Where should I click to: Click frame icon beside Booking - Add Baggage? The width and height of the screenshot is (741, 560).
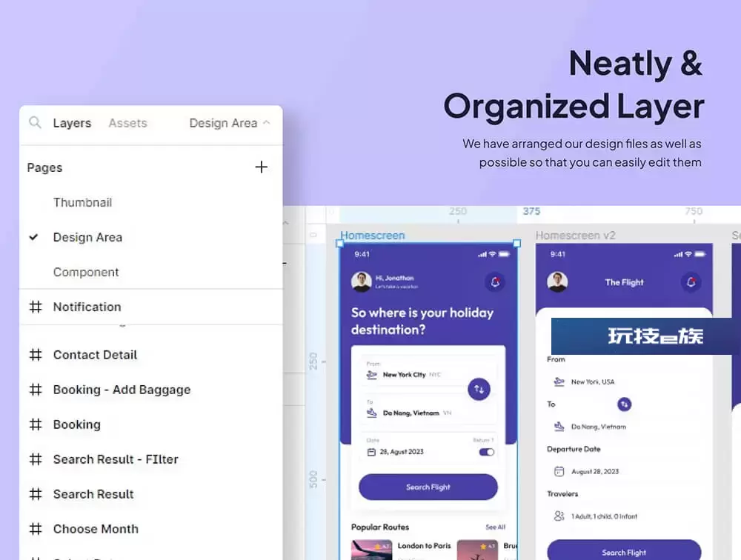click(x=36, y=390)
